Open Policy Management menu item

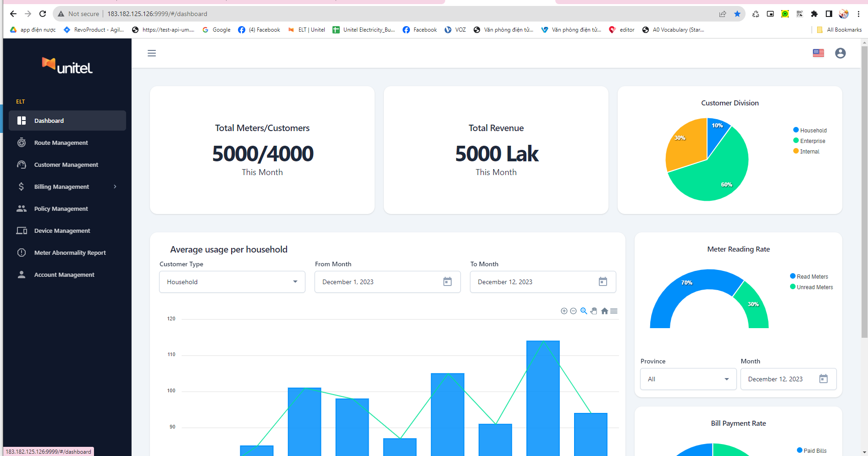tap(67, 209)
